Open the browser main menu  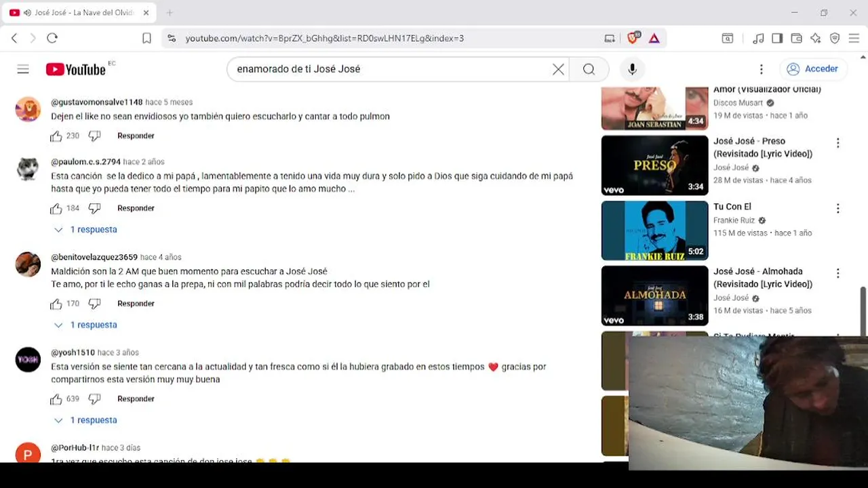click(x=854, y=39)
